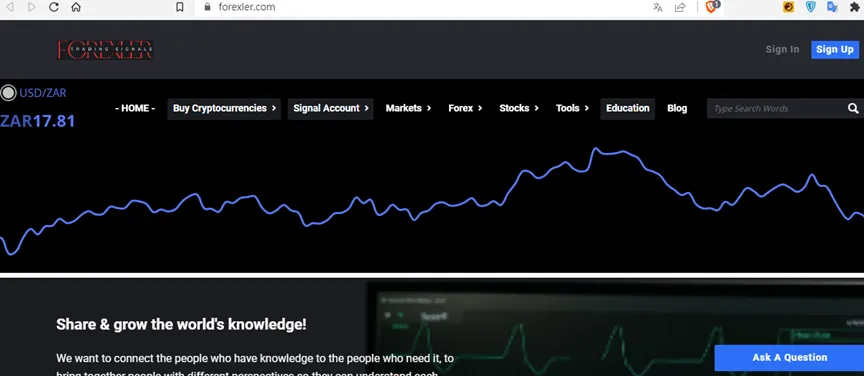Click the Ask A Question button
This screenshot has width=864, height=376.
[x=789, y=358]
